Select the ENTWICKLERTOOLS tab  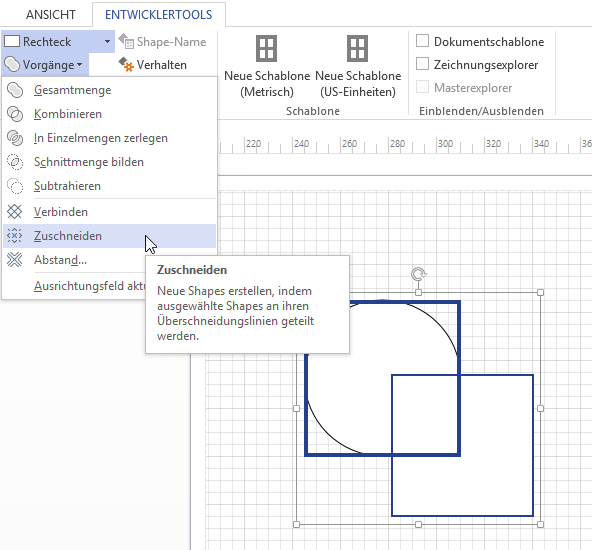[x=159, y=15]
